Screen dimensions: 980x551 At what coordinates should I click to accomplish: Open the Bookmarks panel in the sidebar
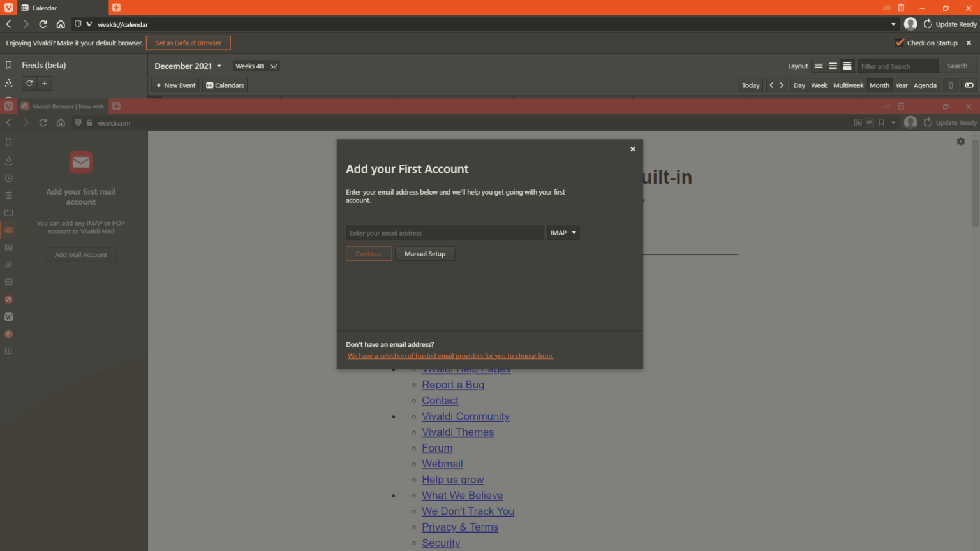[8, 142]
